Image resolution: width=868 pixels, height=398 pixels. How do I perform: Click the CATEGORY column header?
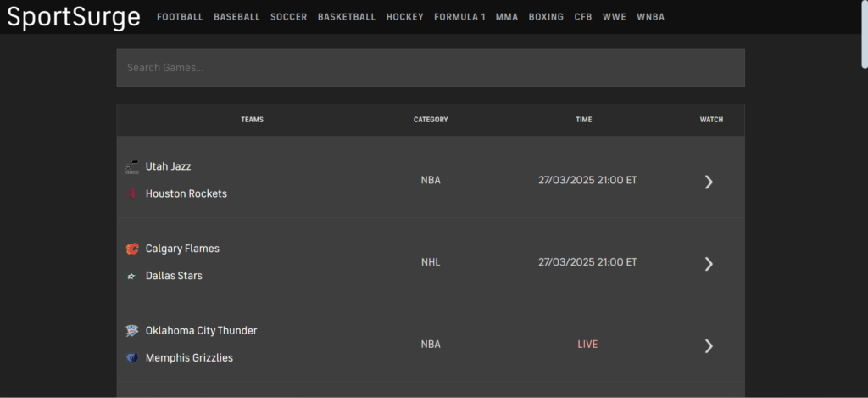431,119
